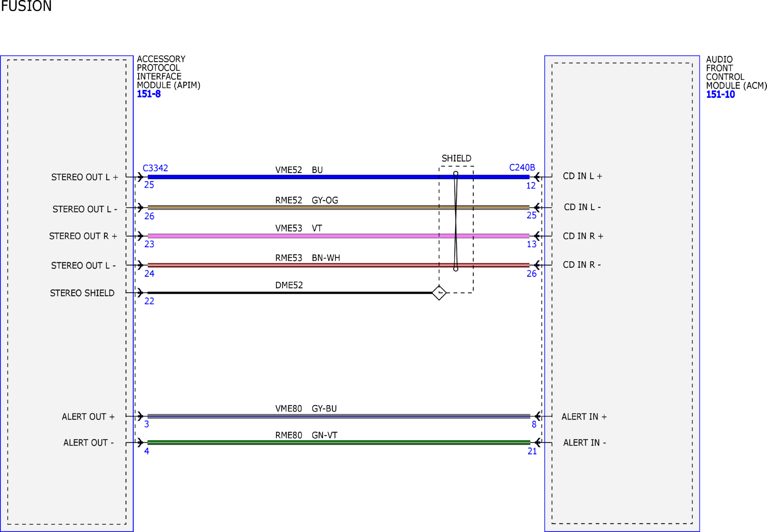This screenshot has height=532, width=767.
Task: Click the thick black shield drain wire line
Action: pos(290,293)
